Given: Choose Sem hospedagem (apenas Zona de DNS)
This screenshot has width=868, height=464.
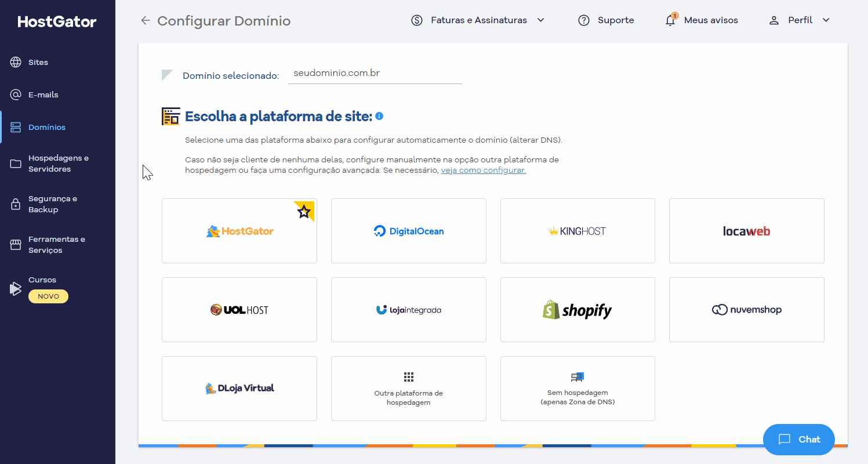Looking at the screenshot, I should tap(578, 389).
